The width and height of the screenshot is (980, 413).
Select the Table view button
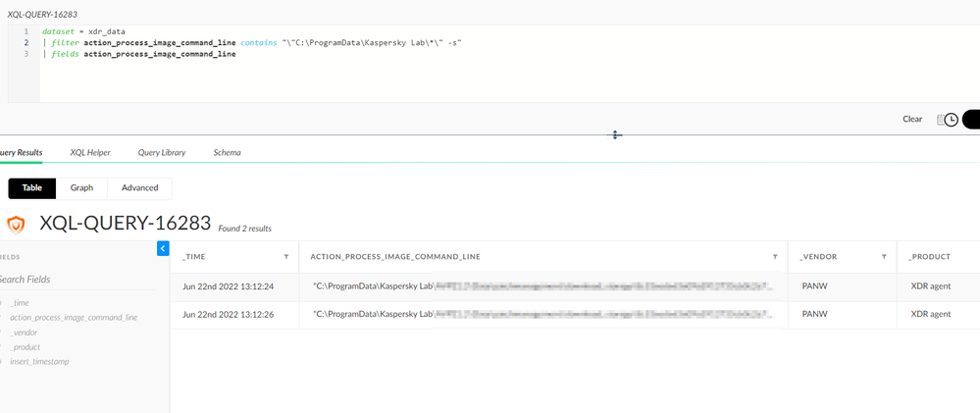coord(31,188)
